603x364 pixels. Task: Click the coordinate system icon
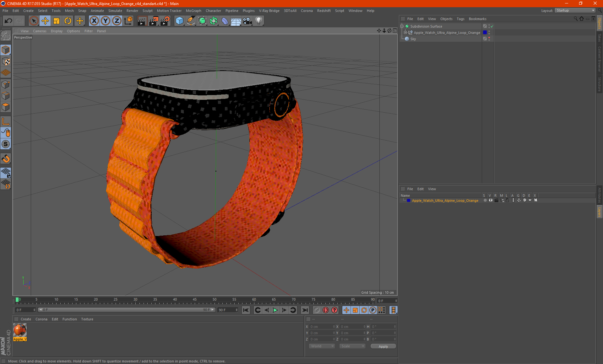pyautogui.click(x=128, y=21)
